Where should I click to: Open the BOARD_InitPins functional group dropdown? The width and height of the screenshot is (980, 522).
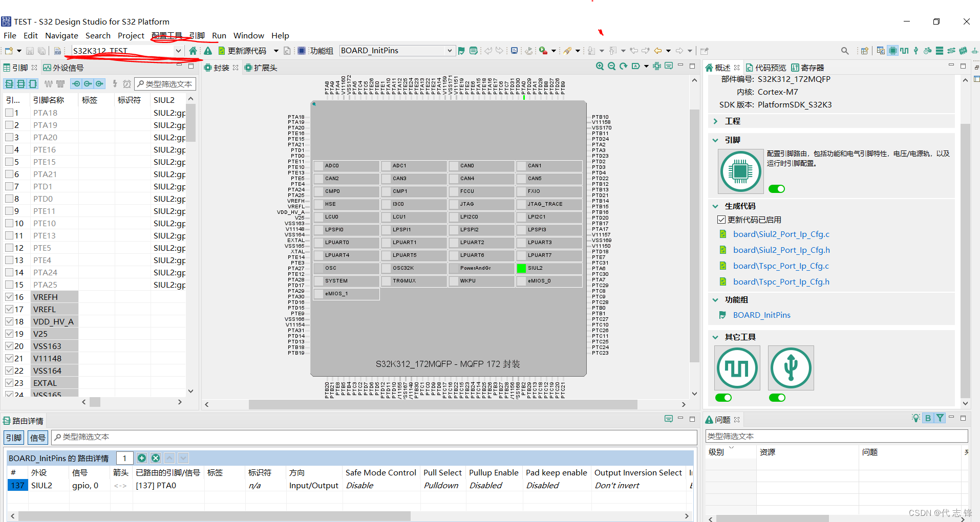pos(450,51)
